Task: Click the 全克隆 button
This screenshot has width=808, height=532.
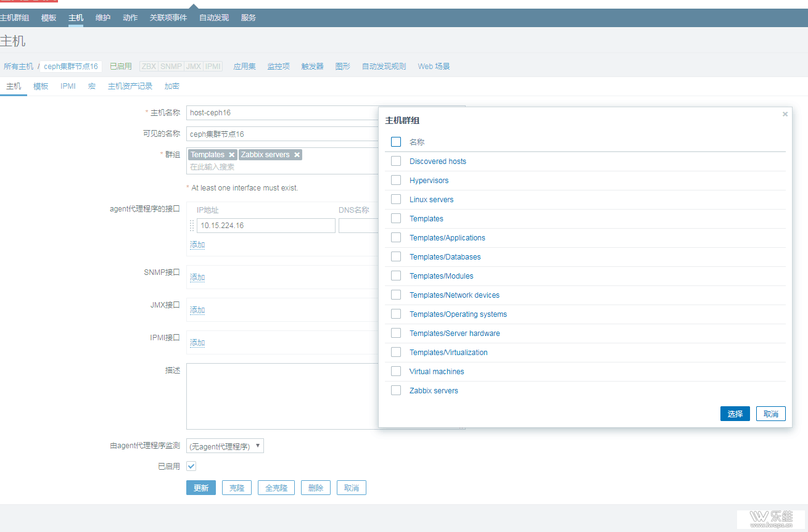Action: pos(276,488)
